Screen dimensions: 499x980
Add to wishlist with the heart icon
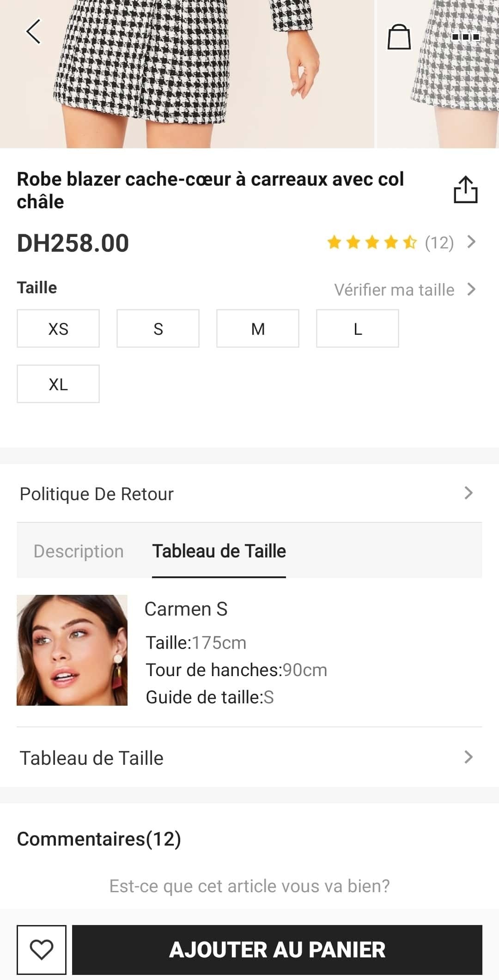pos(42,950)
